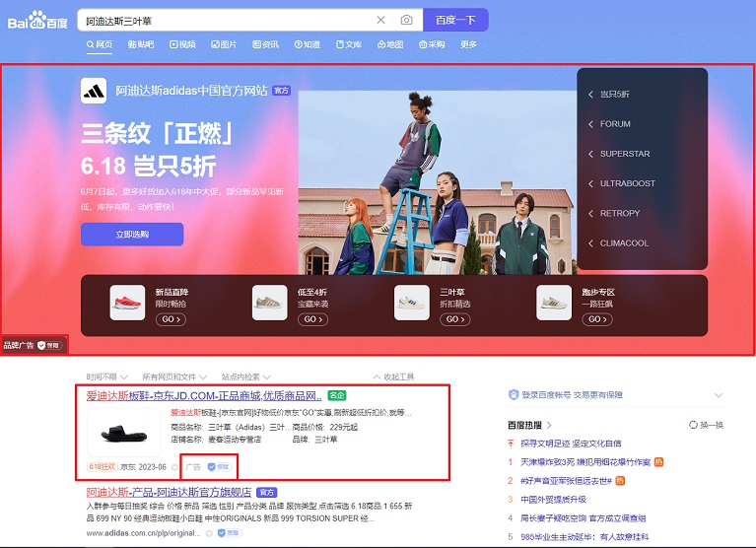Click the Baidu logo
756x548 pixels.
click(x=38, y=20)
